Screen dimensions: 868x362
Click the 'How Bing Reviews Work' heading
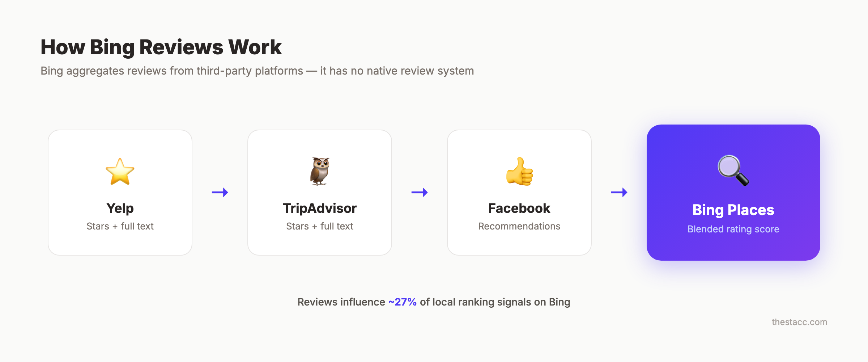point(161,47)
